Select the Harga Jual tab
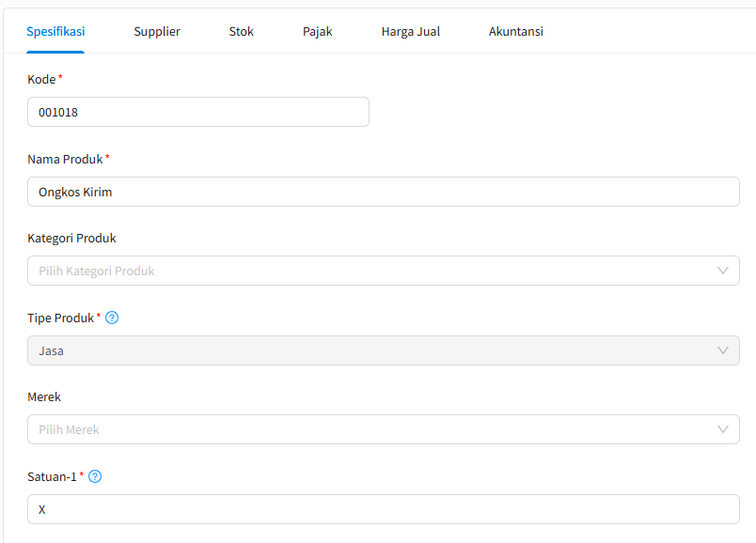Viewport: 756px width, 543px height. (411, 31)
